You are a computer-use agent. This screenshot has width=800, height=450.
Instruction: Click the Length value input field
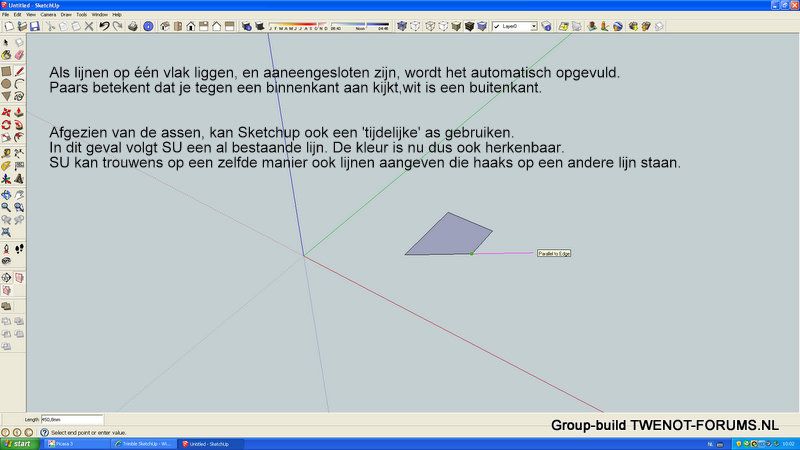pos(72,419)
